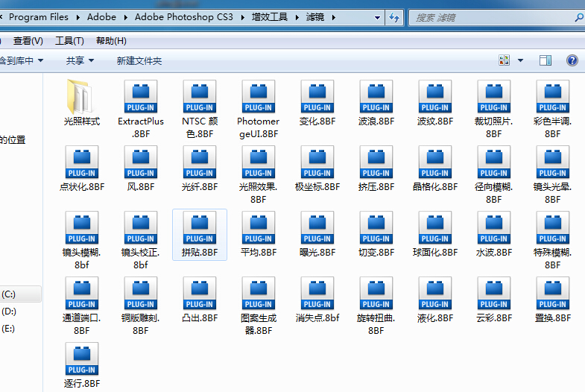Select the 点状化.8BF plug-in file
585x392 pixels.
(x=82, y=168)
